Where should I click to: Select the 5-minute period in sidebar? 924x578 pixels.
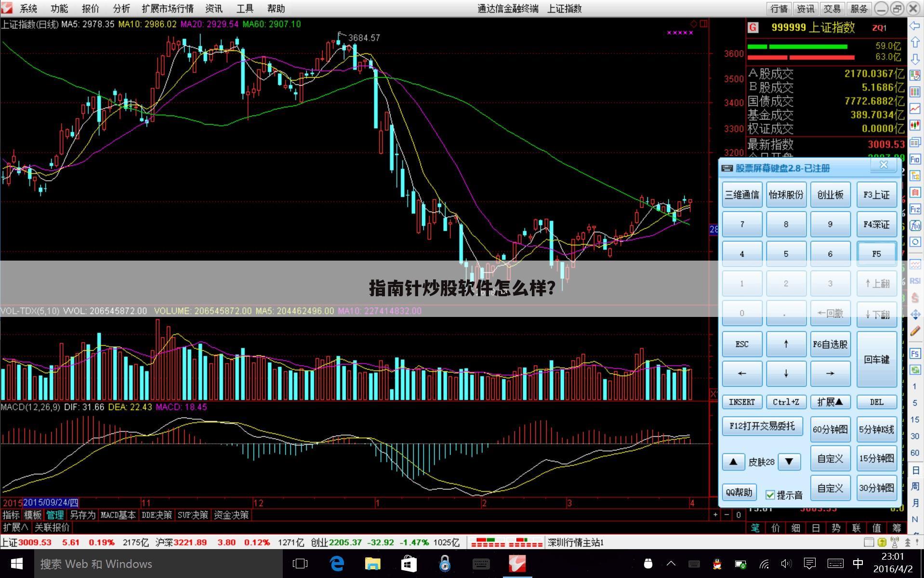915,403
